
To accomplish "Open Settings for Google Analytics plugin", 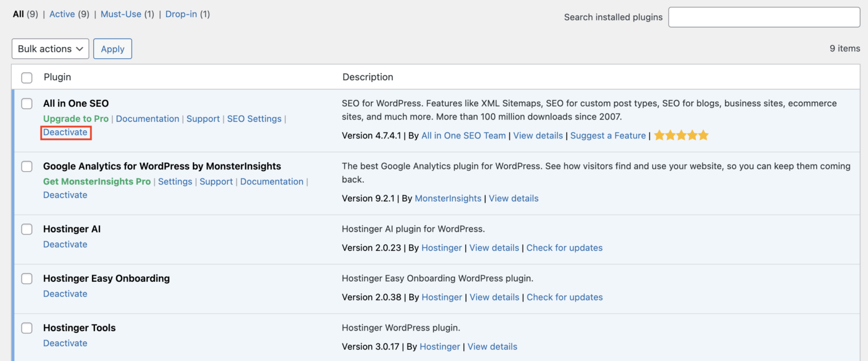I will pos(175,181).
